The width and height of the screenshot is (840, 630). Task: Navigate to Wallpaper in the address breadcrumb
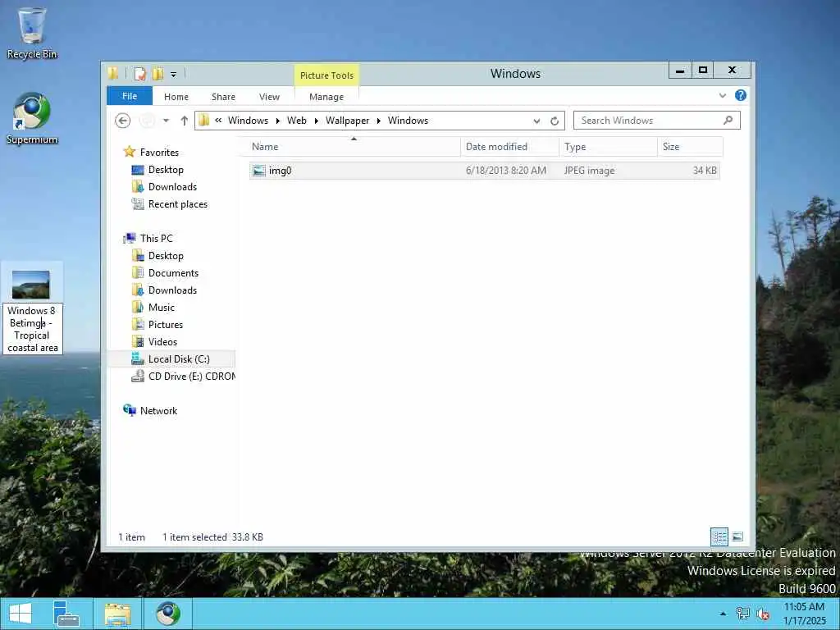(x=347, y=121)
